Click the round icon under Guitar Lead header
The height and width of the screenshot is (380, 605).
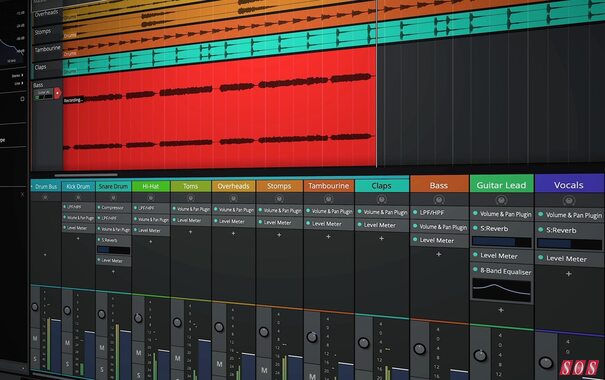[x=501, y=200]
